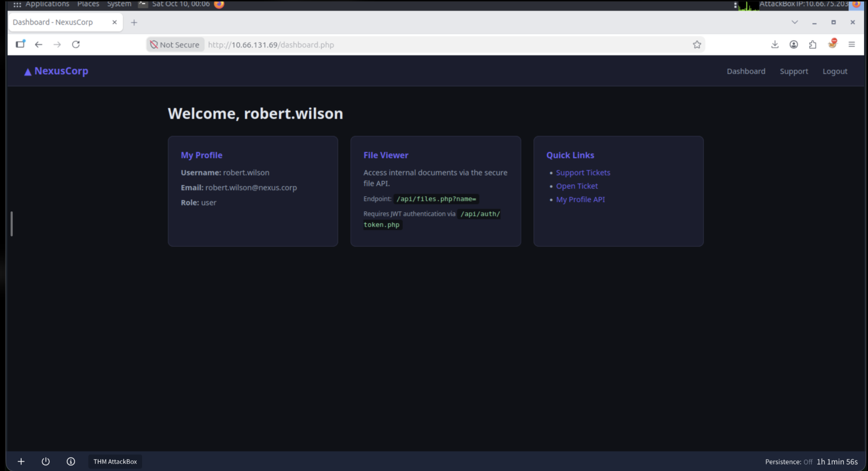Click the NexusCorp logo
868x471 pixels.
pos(56,71)
